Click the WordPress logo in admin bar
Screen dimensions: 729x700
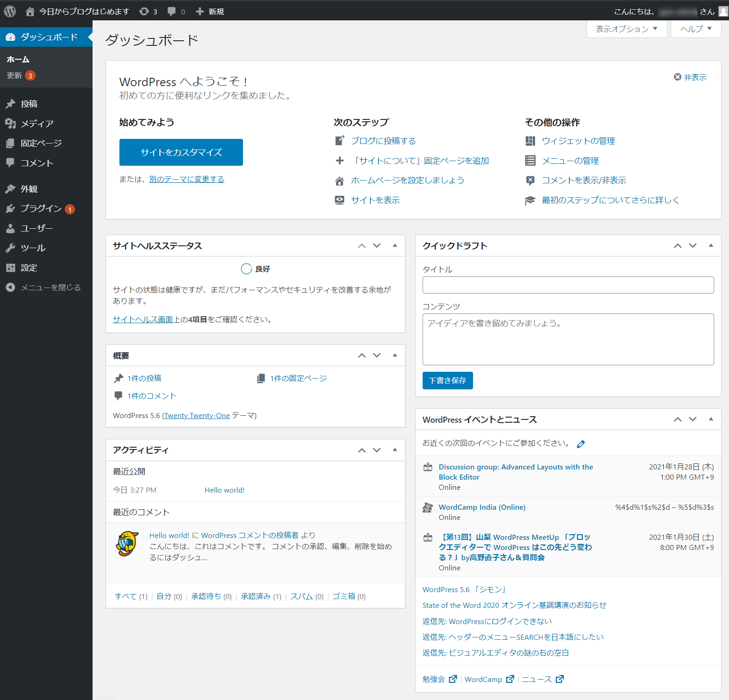[10, 11]
